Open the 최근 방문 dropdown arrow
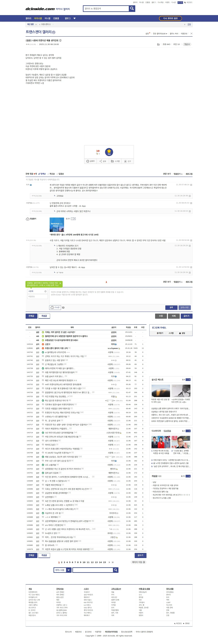 pyautogui.click(x=36, y=25)
